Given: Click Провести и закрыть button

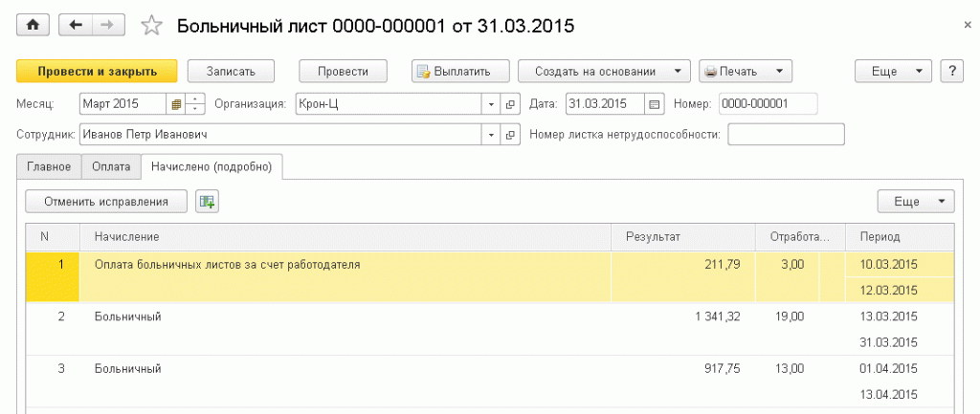Looking at the screenshot, I should [97, 71].
